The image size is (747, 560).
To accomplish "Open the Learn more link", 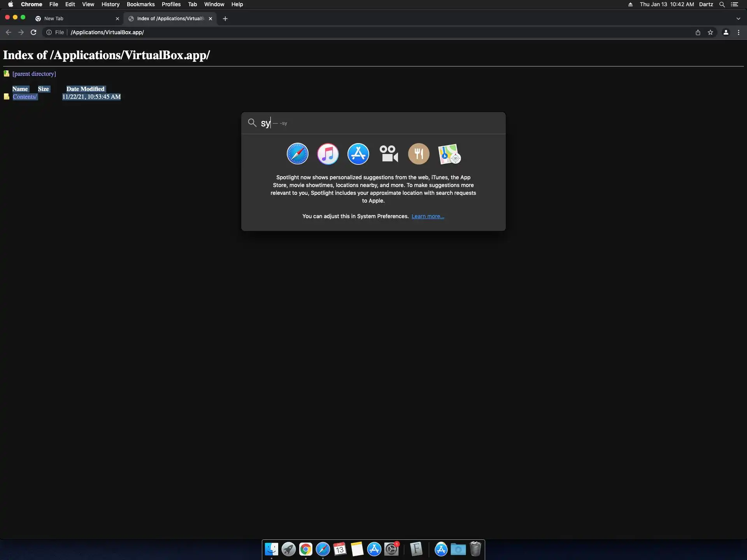I will click(428, 216).
